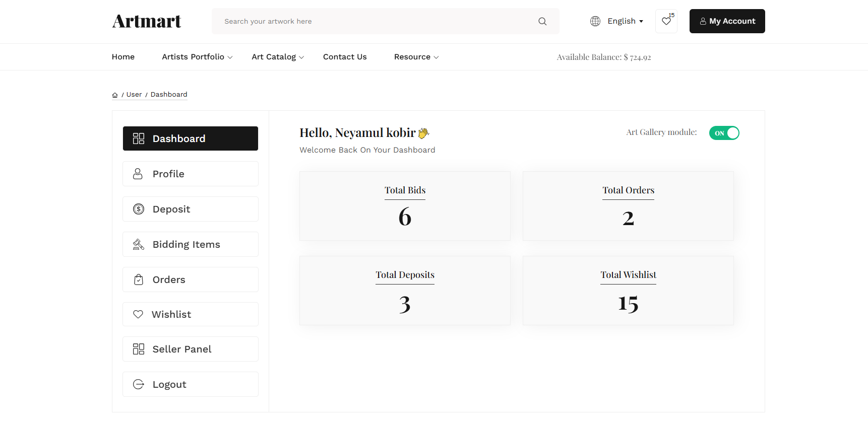Focus the artwork search field
868x424 pixels.
[373, 21]
